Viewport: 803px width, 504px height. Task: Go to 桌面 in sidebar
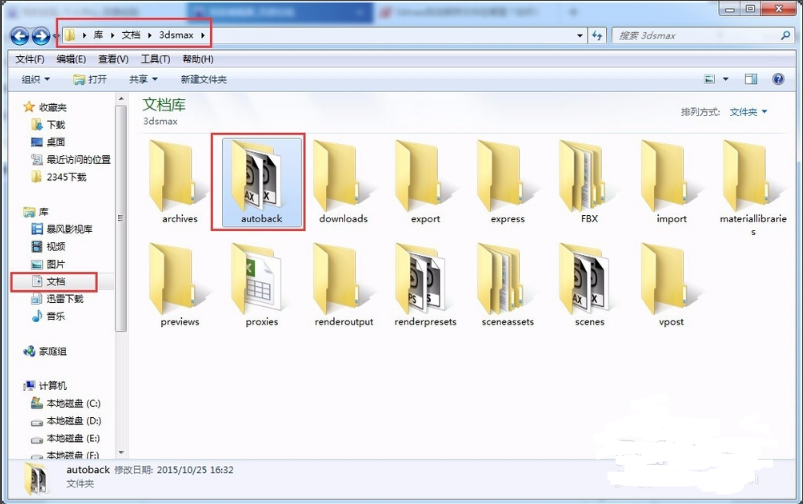[x=48, y=142]
